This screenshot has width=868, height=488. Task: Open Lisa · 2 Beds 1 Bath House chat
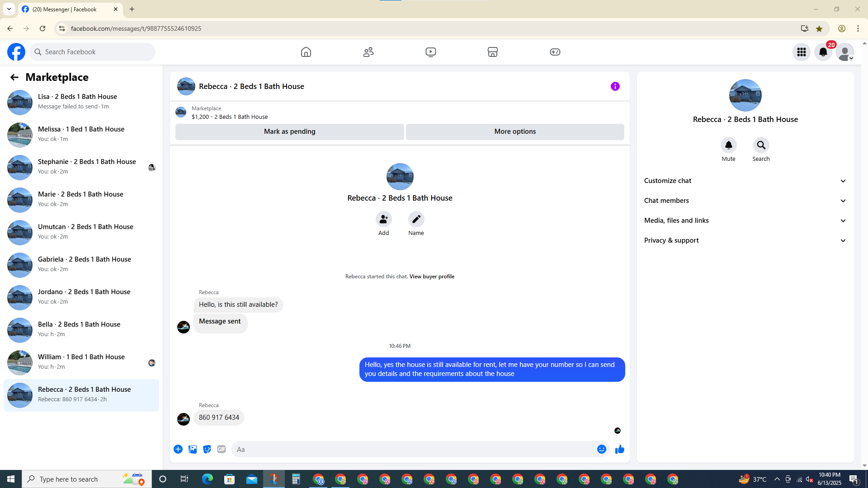(x=81, y=102)
